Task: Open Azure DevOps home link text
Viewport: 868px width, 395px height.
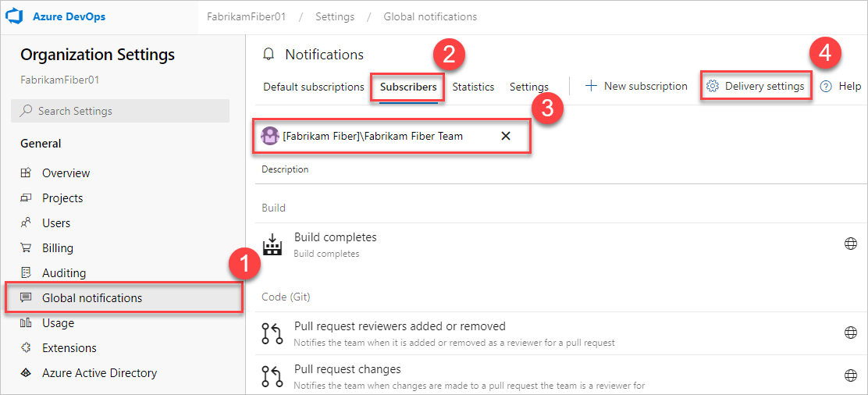Action: [69, 16]
